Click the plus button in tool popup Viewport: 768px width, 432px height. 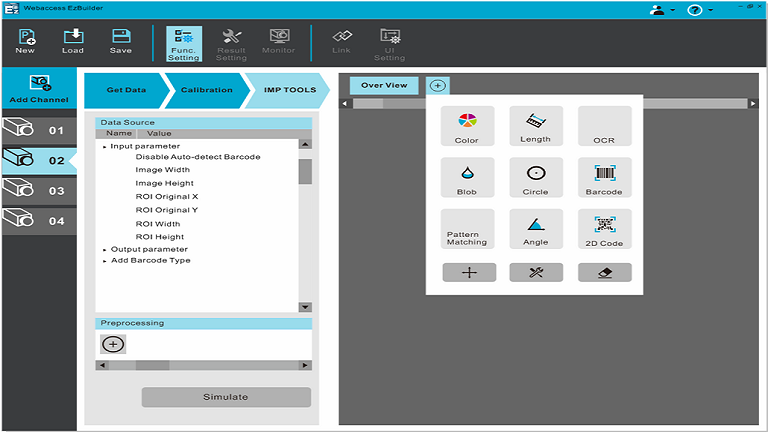[x=469, y=272]
